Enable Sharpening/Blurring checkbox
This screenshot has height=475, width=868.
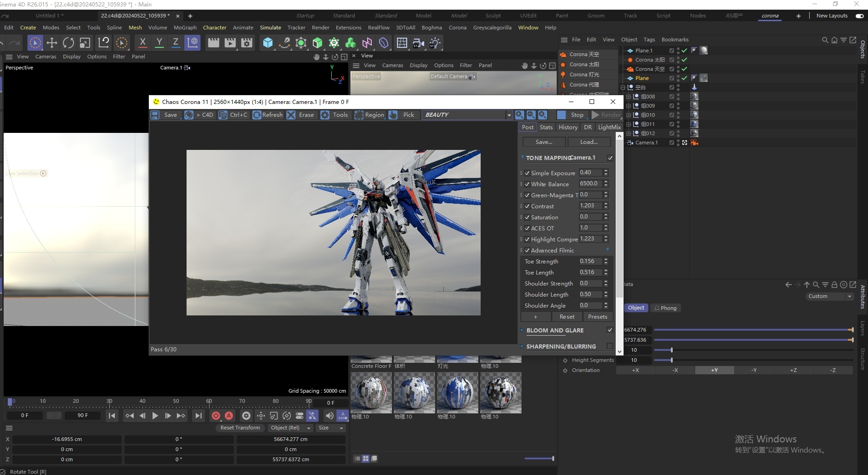click(610, 346)
